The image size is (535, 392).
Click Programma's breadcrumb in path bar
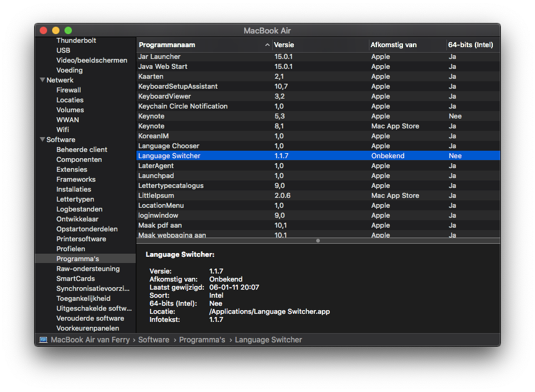point(202,340)
